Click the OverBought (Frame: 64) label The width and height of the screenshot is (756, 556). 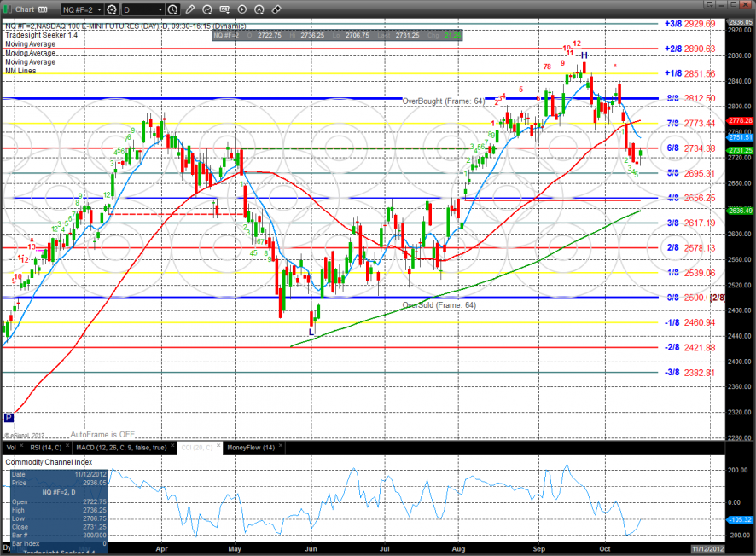pyautogui.click(x=444, y=101)
